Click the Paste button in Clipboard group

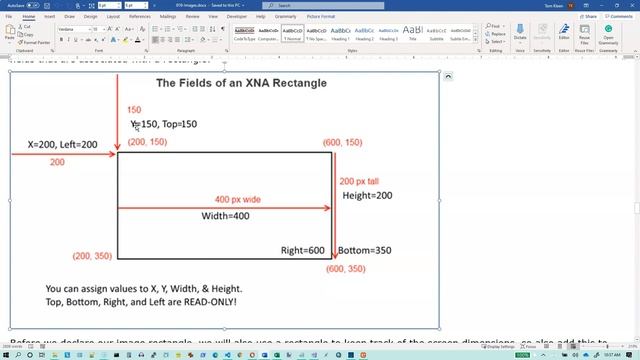pos(9,33)
